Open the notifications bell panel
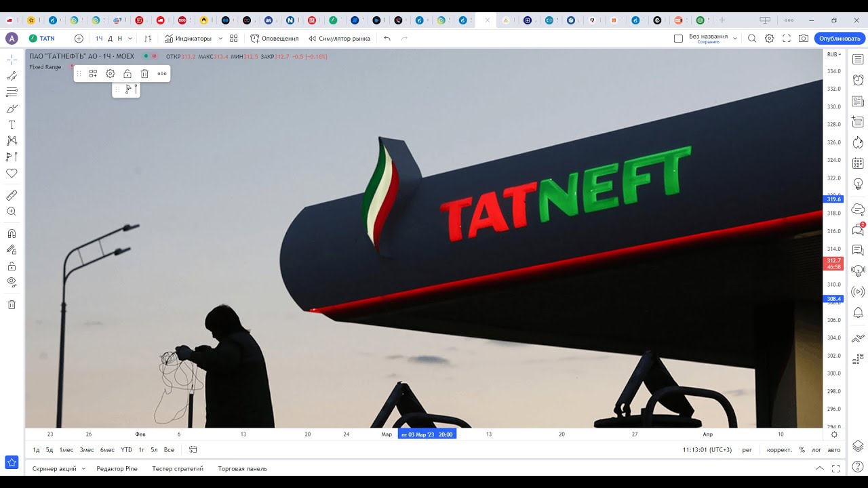Screen dimensions: 868x488 (858, 312)
